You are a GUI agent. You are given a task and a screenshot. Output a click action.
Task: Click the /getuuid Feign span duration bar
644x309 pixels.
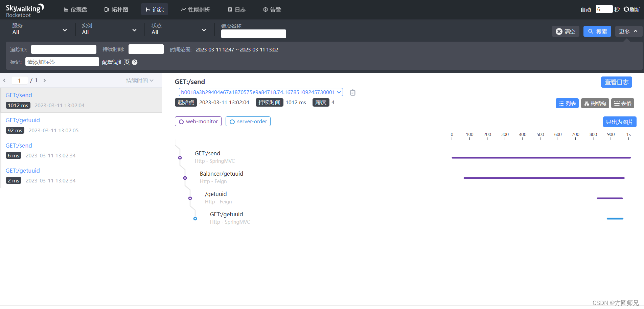(610, 198)
